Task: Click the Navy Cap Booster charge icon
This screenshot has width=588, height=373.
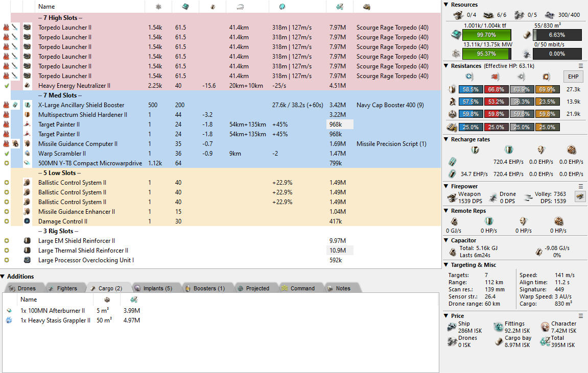Action: [x=16, y=105]
